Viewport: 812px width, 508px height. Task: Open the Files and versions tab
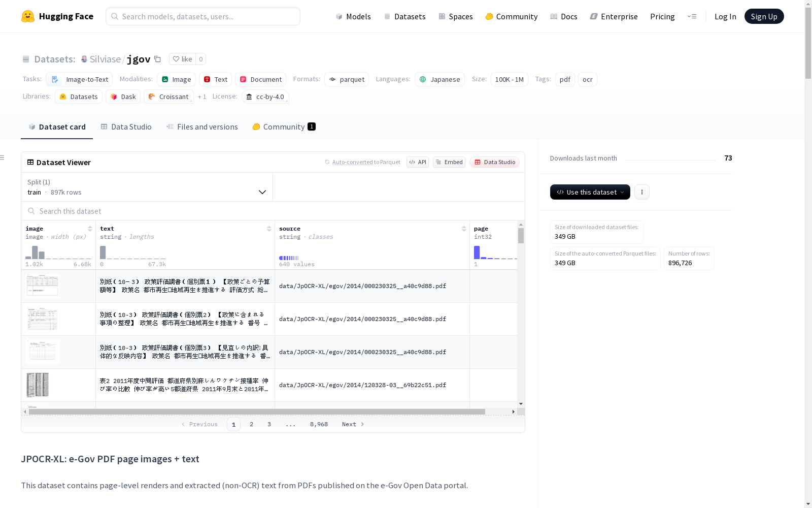(x=202, y=126)
